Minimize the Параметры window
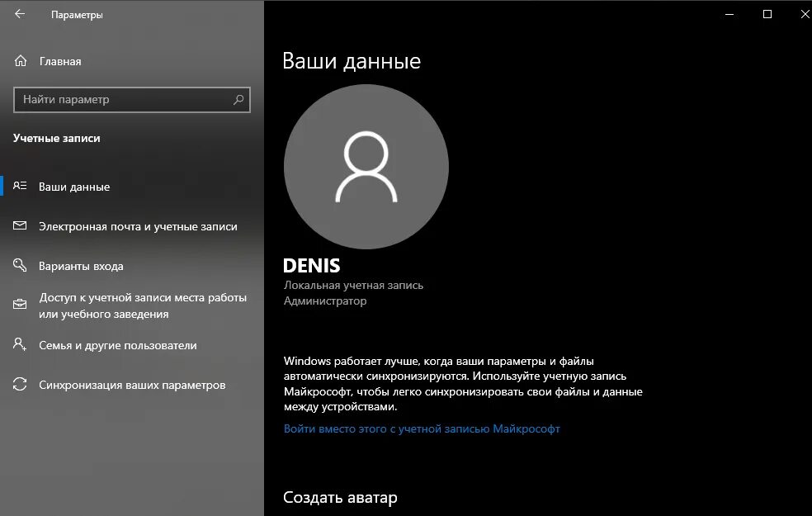Image resolution: width=812 pixels, height=516 pixels. coord(729,14)
